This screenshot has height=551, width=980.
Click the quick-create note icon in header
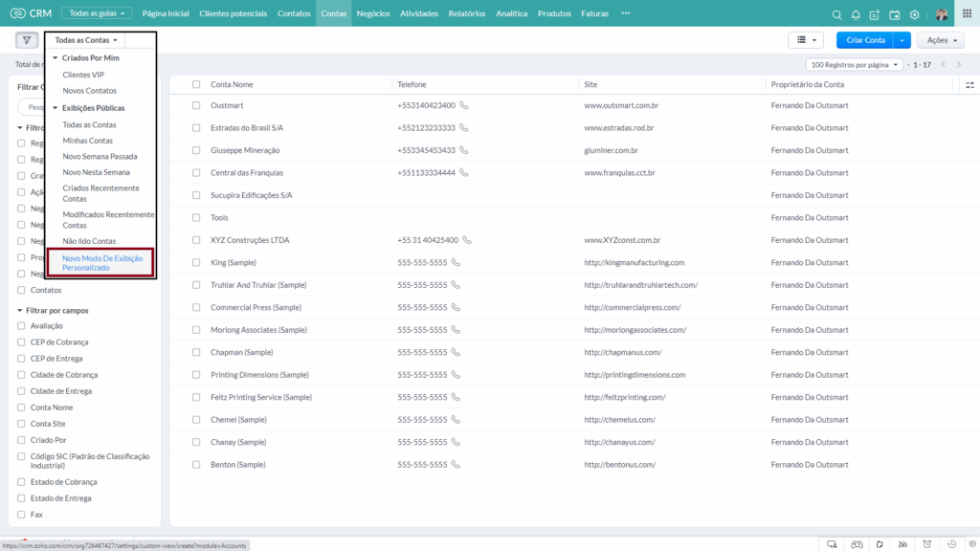(x=875, y=14)
